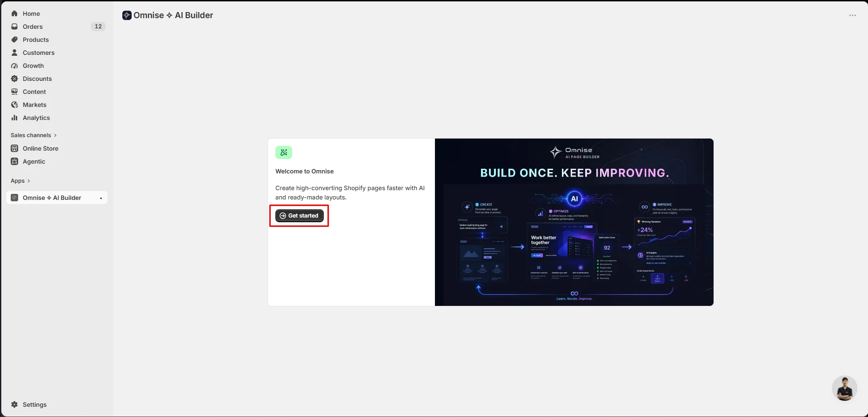Select the Analytics sidebar label

(36, 118)
